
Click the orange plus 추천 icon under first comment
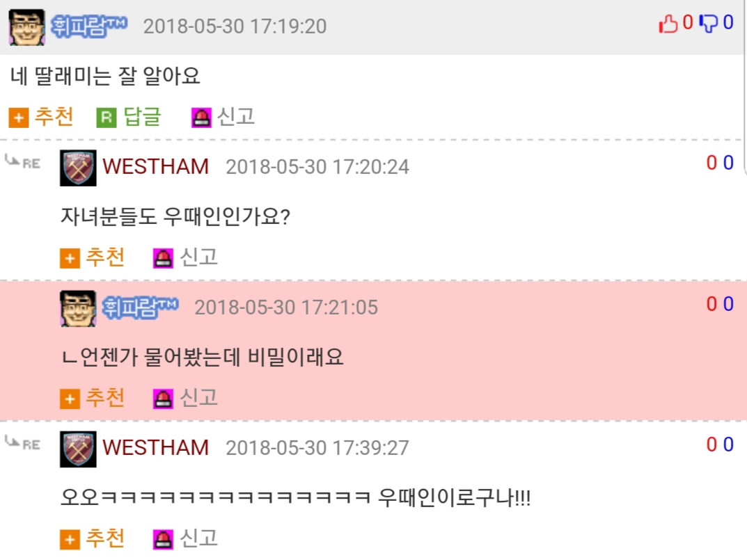tap(19, 118)
